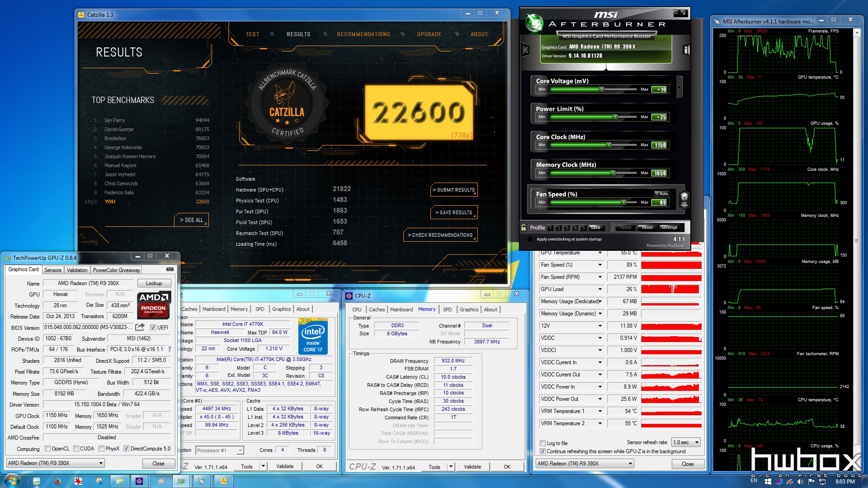
Task: Toggle the PhysX checkbox
Action: 102,449
